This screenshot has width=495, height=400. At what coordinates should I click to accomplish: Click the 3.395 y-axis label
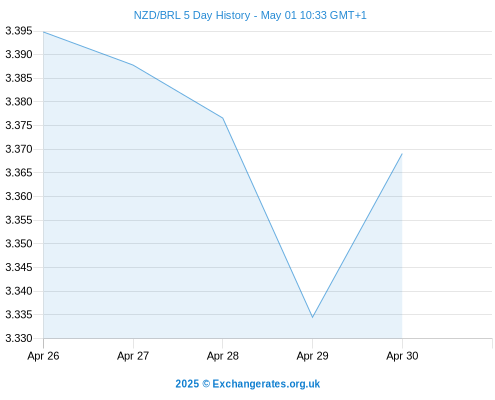tap(19, 31)
